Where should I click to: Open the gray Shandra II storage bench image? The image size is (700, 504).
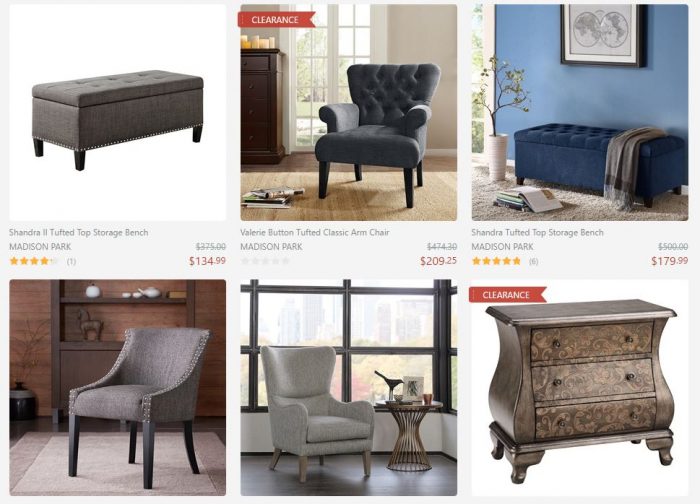tap(117, 112)
